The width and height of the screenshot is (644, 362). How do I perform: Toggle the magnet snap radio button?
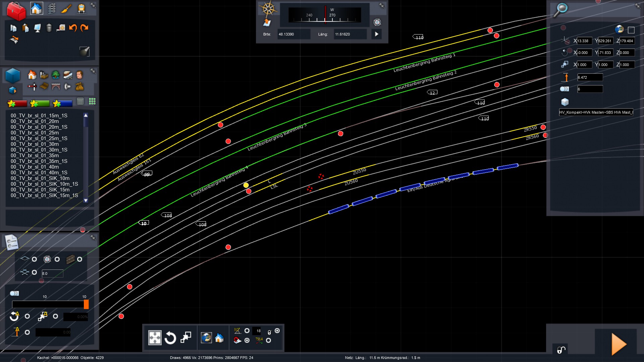(x=247, y=340)
